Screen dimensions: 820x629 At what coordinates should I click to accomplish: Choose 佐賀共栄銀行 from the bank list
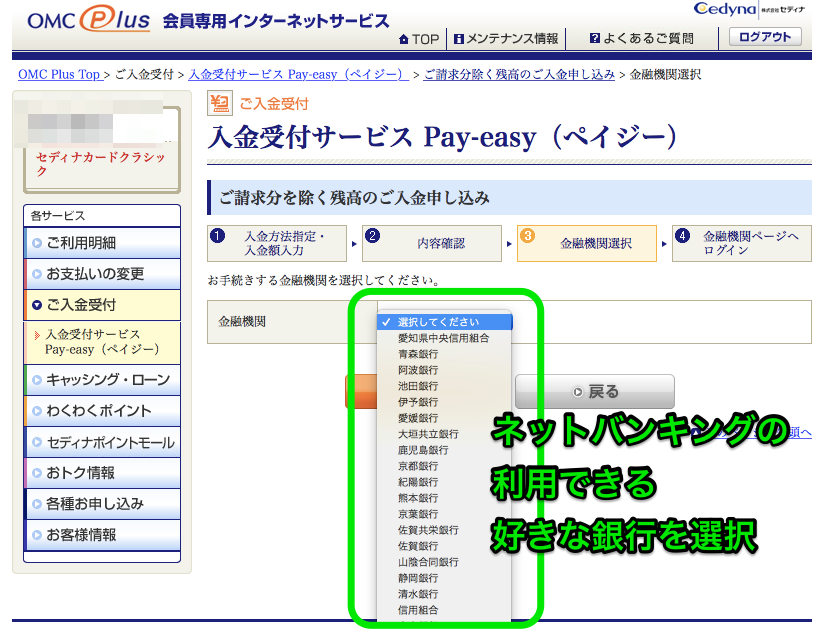(445, 530)
